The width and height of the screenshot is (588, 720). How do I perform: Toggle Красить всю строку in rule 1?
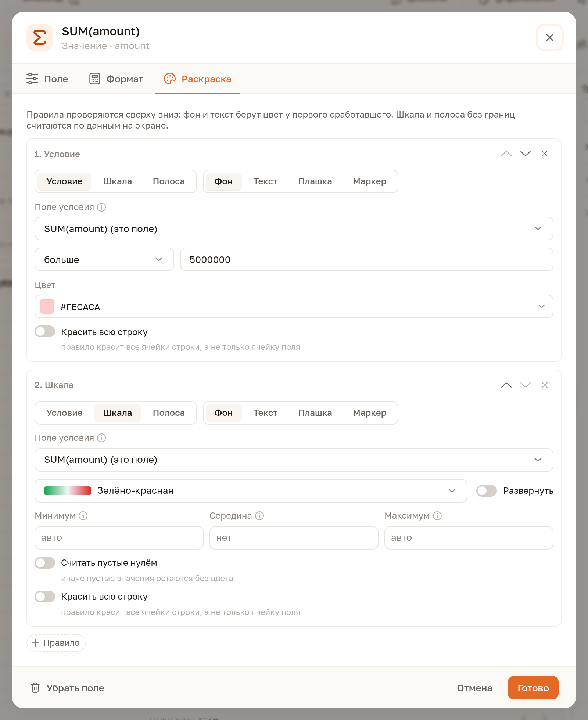click(x=45, y=332)
